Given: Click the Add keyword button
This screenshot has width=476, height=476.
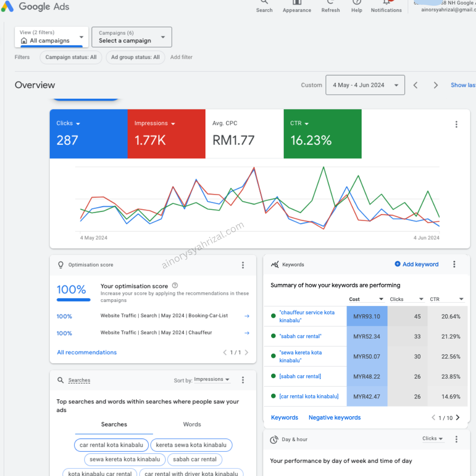Looking at the screenshot, I should tap(416, 264).
